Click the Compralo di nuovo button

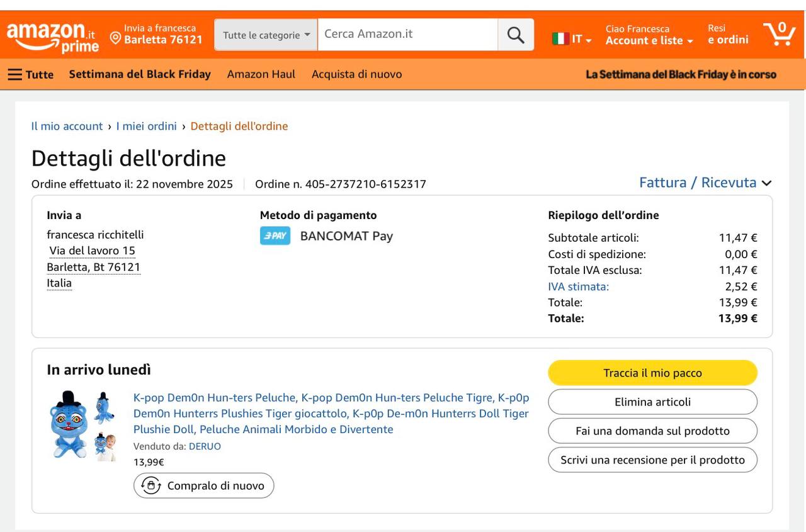[x=203, y=485]
